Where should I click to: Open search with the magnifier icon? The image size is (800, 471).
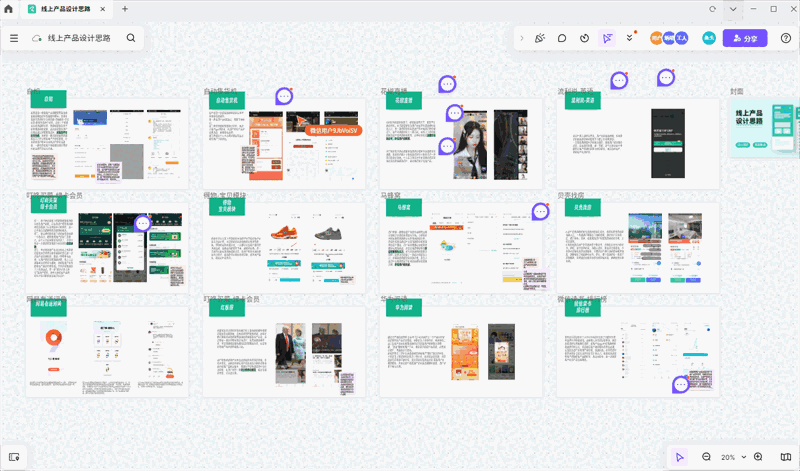pyautogui.click(x=131, y=38)
